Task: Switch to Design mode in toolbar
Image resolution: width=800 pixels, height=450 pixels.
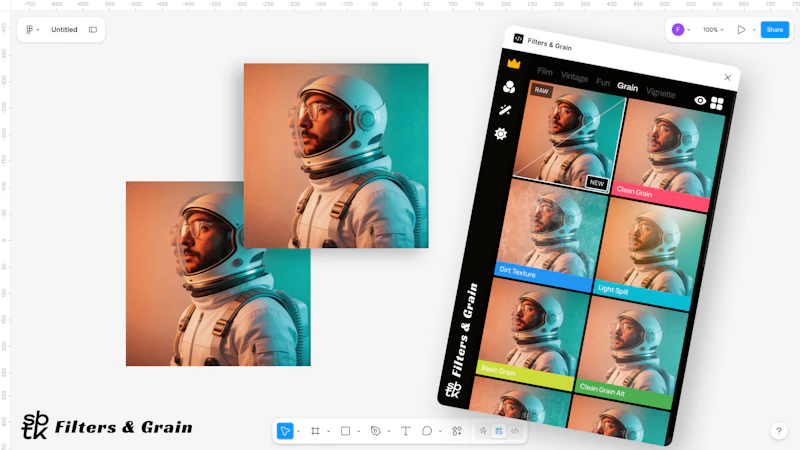Action: (x=499, y=431)
